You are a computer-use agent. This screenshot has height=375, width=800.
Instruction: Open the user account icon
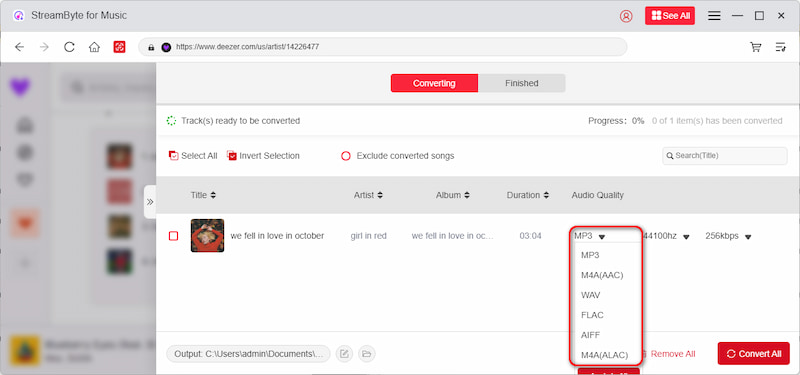[626, 16]
